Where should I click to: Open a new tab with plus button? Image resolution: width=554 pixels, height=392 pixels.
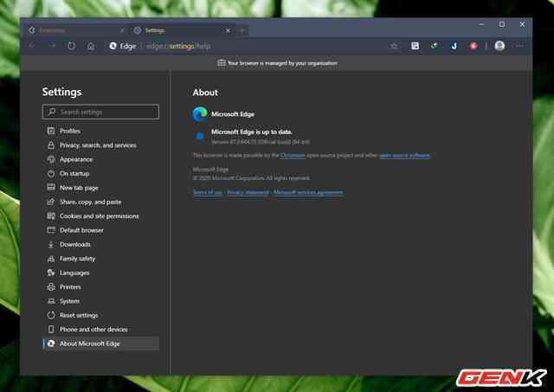pyautogui.click(x=242, y=31)
